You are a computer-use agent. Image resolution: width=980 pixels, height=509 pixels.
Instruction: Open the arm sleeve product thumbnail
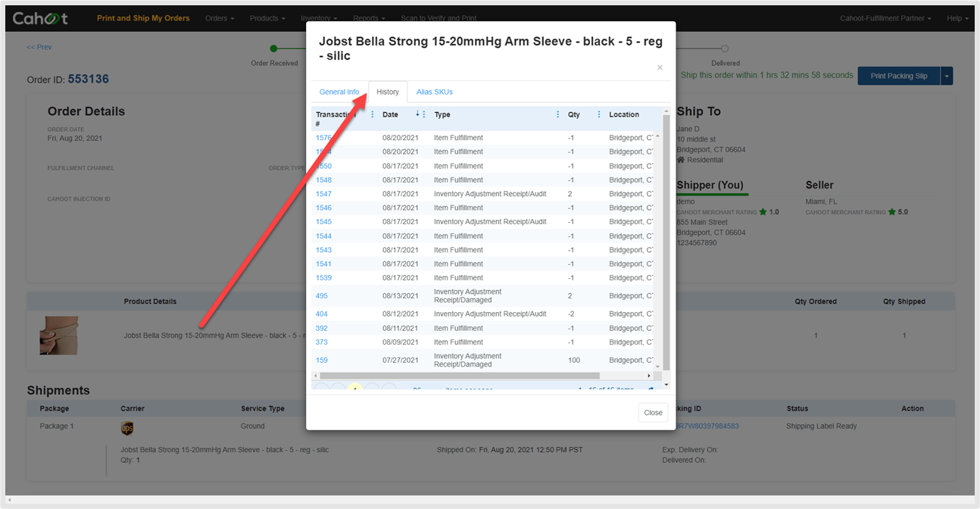(59, 336)
